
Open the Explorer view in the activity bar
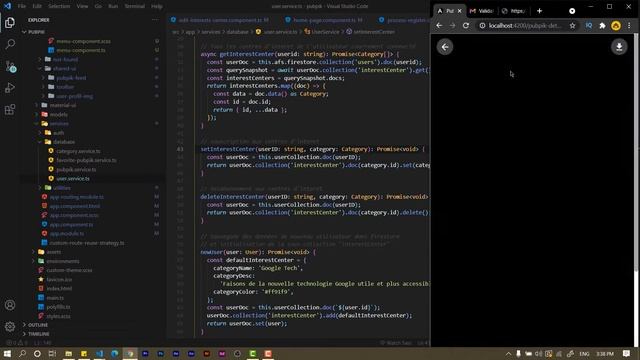[x=10, y=22]
